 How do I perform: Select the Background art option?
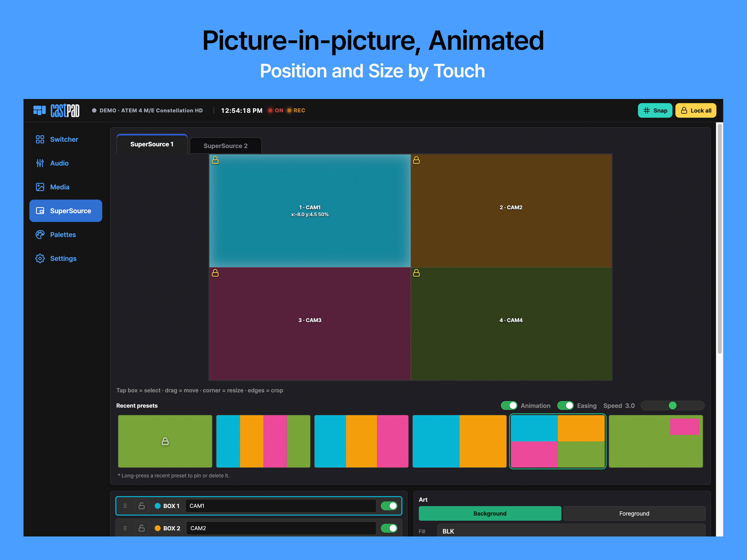(x=490, y=514)
